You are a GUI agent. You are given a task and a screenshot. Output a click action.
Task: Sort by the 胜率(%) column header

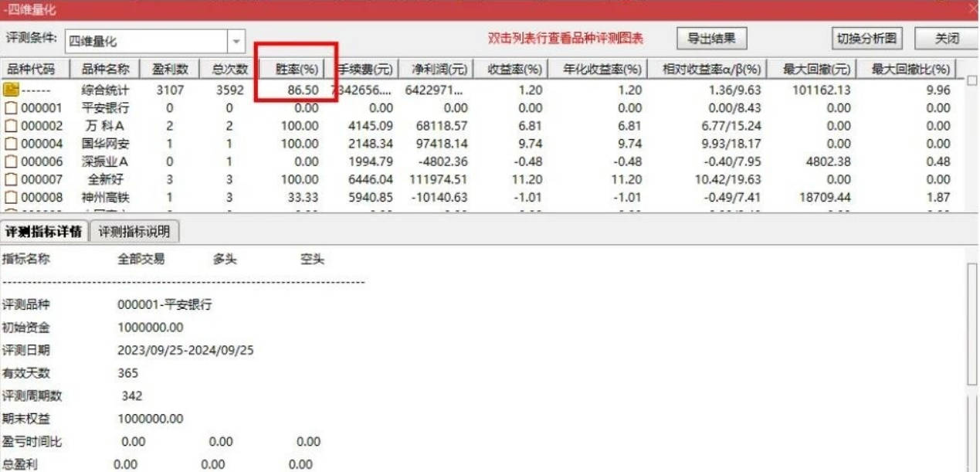(297, 70)
